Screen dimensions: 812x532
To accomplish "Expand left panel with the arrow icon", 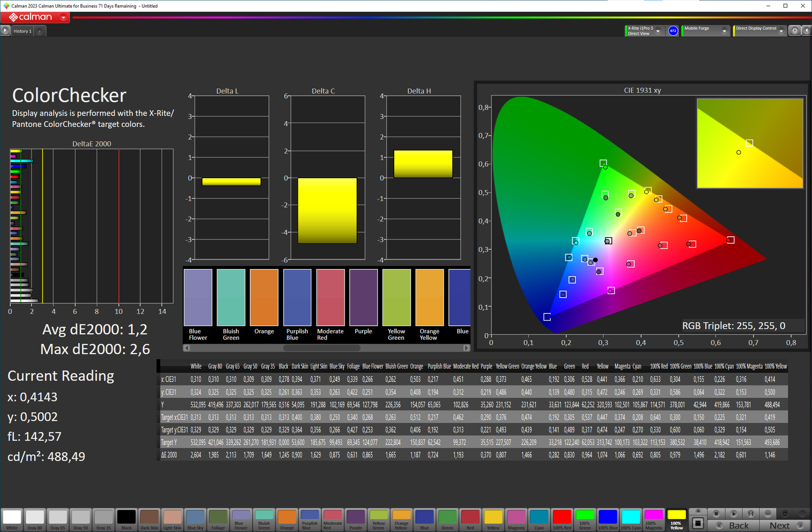I will (x=5, y=31).
